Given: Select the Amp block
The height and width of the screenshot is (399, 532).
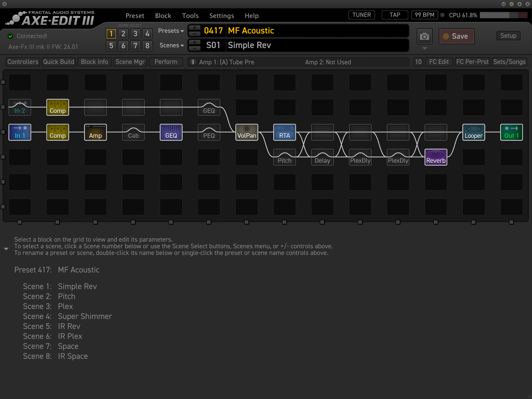Looking at the screenshot, I should [x=95, y=132].
